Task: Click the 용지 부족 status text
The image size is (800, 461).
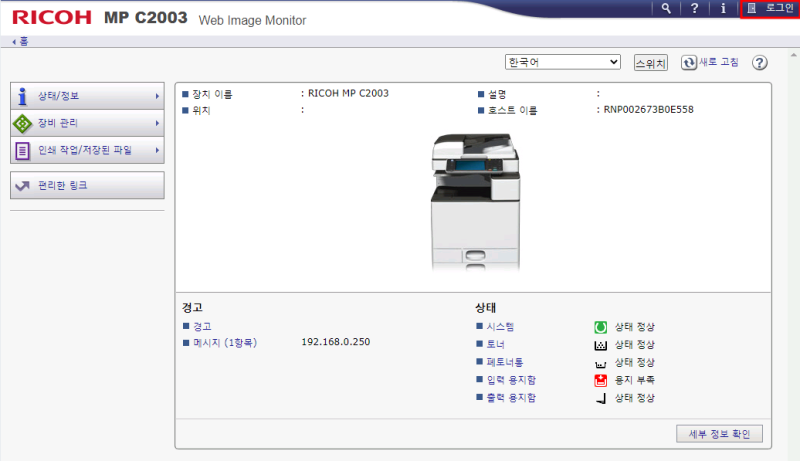Action: (635, 380)
